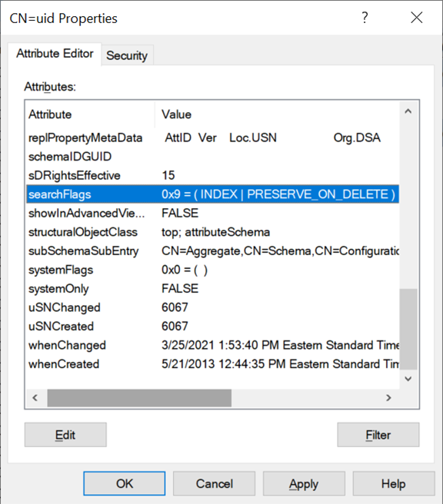Select the systemFlags attribute row
This screenshot has width=443, height=504.
coord(212,270)
